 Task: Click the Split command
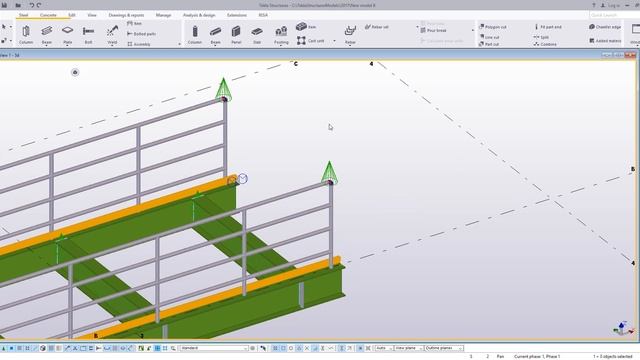point(541,37)
